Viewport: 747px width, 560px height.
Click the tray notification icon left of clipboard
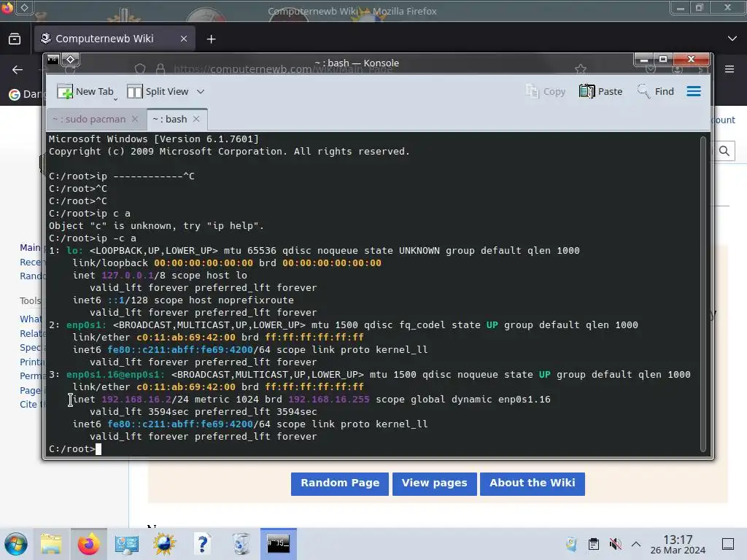tap(571, 544)
